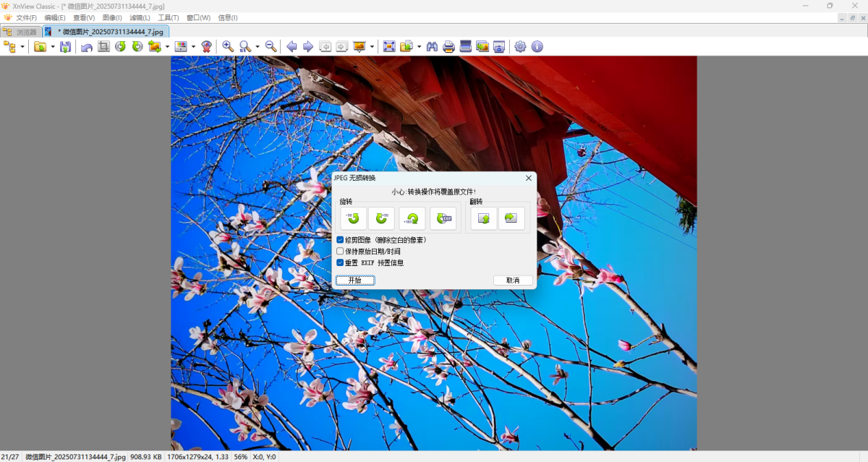Switch to the 浏览器 tab
The image size is (868, 462).
coord(21,32)
